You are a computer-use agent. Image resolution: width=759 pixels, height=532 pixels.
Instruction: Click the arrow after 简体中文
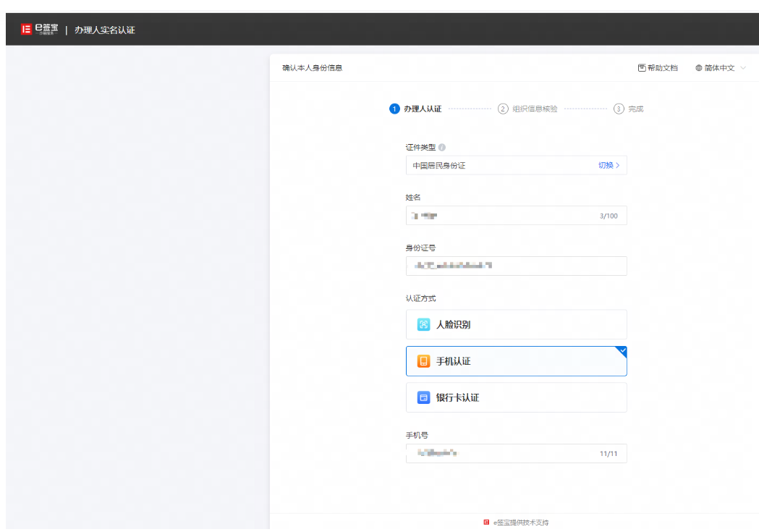pos(743,68)
